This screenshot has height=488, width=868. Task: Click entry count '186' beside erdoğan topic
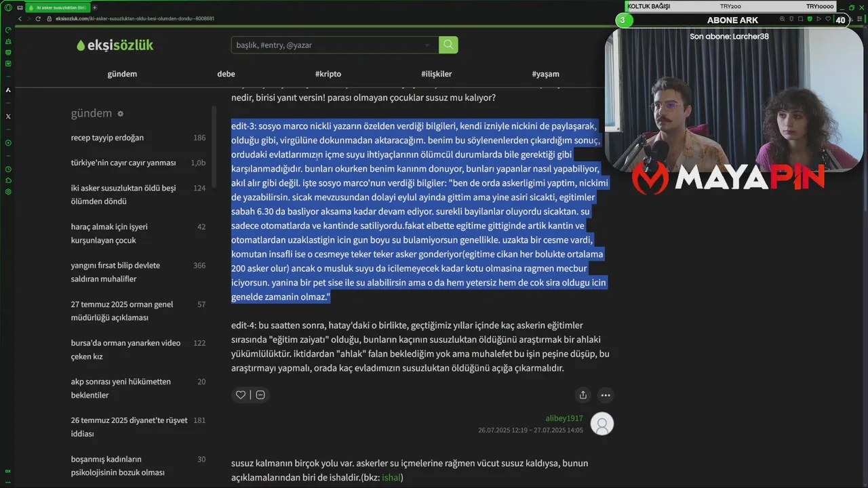[199, 138]
